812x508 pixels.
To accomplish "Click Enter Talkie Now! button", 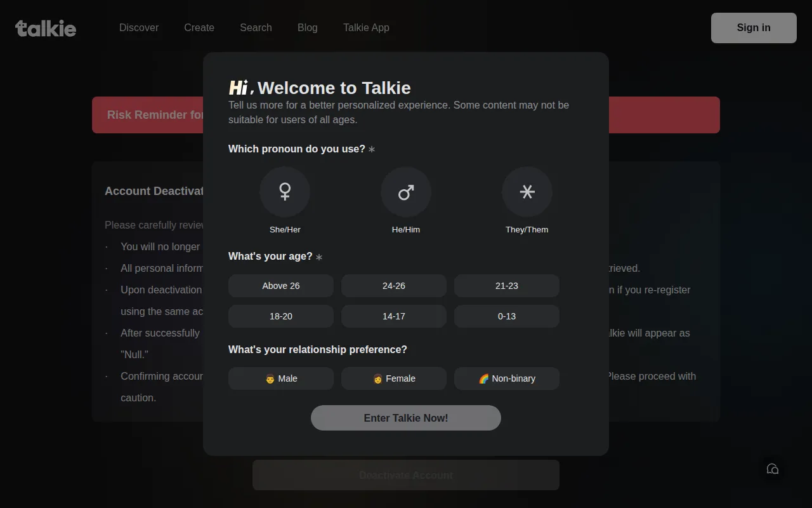I will 406,418.
